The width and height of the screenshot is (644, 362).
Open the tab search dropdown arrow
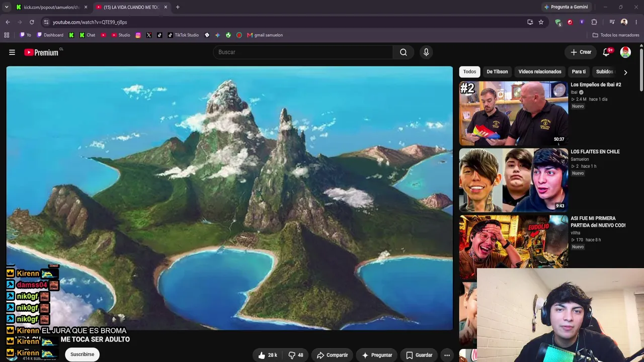(x=7, y=7)
